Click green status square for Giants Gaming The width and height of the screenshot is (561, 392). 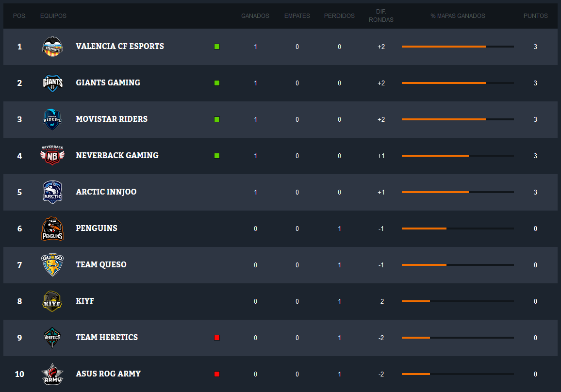tap(217, 83)
